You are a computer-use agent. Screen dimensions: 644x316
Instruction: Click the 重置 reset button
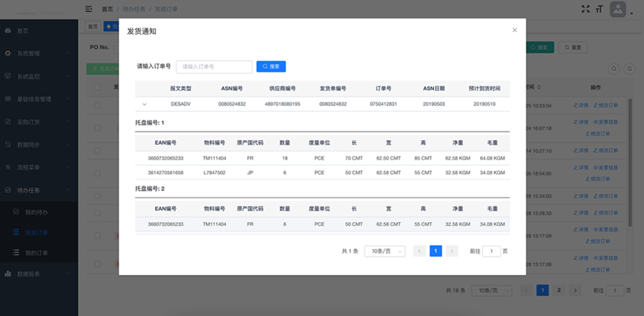574,47
